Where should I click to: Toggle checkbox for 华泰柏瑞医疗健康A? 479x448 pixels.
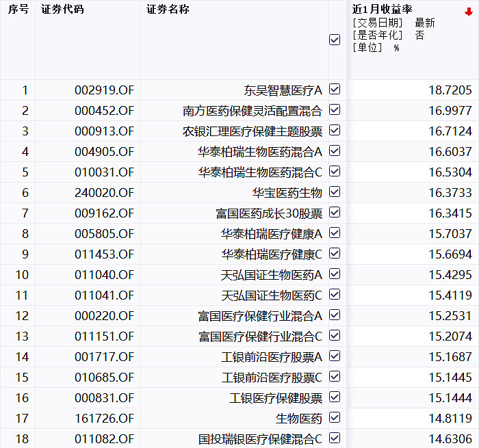pyautogui.click(x=335, y=233)
